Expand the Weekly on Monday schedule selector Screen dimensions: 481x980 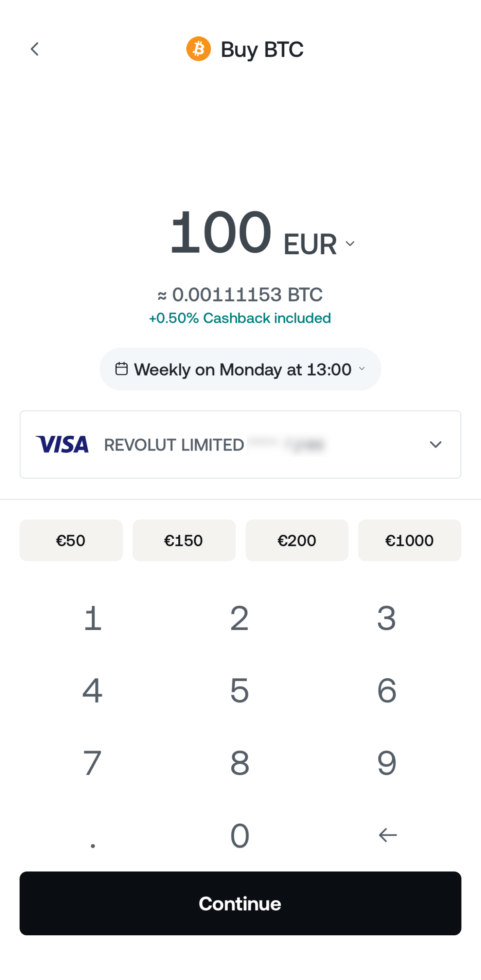240,369
